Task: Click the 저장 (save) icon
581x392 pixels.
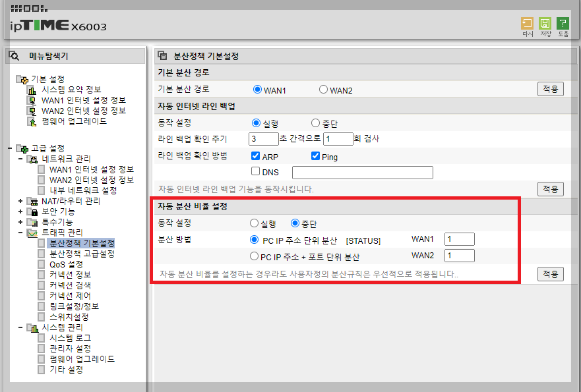Action: pos(545,23)
